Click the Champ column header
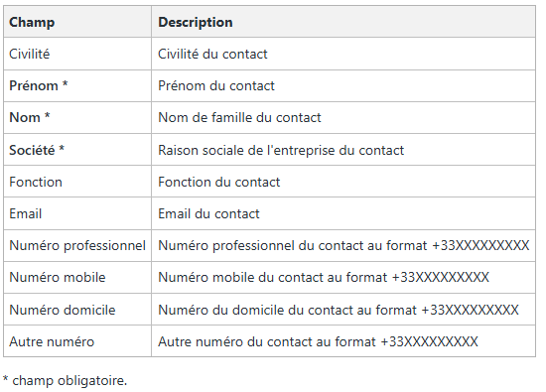The image size is (546, 392). (77, 22)
